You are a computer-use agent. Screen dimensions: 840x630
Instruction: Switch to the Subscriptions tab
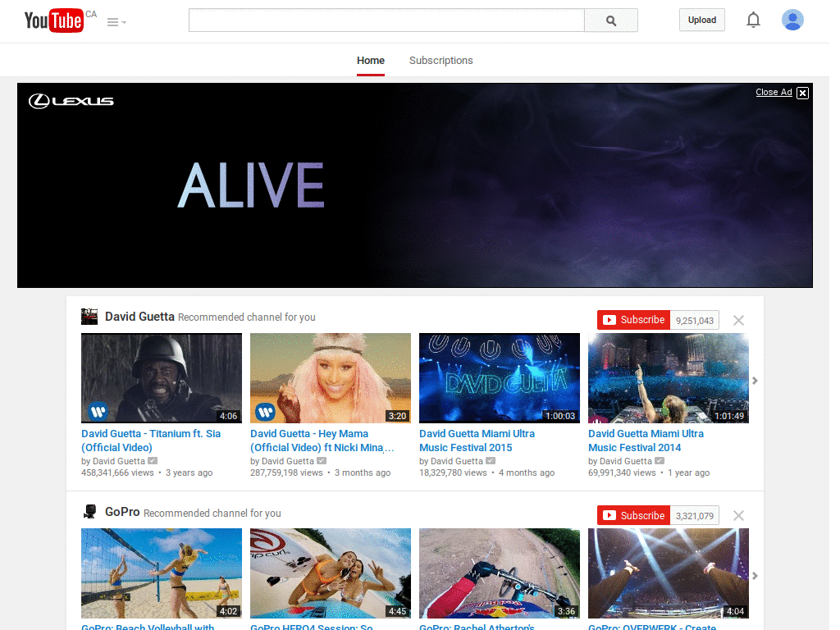click(441, 61)
